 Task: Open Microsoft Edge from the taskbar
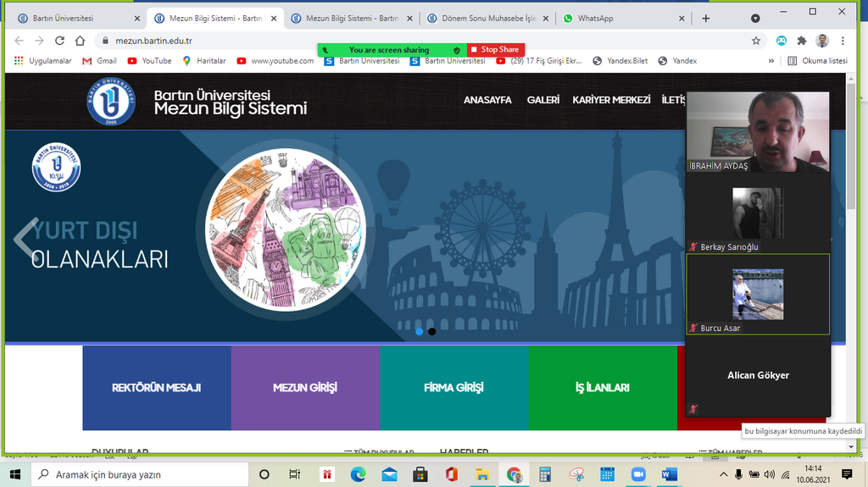point(358,474)
